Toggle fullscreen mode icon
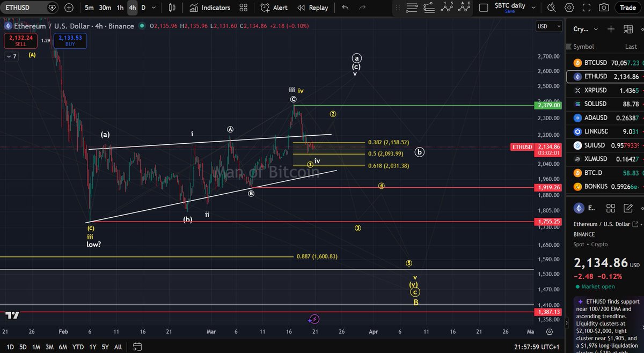The height and width of the screenshot is (353, 644). coord(587,8)
